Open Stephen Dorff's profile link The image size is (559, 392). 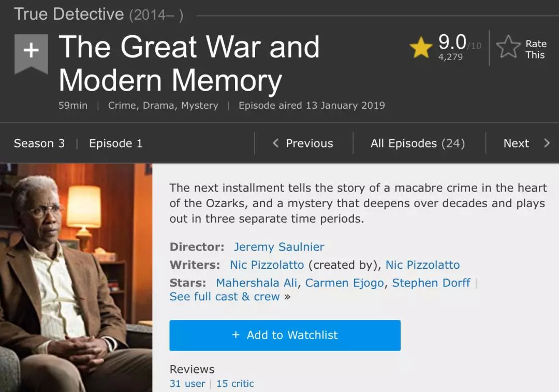coord(431,283)
